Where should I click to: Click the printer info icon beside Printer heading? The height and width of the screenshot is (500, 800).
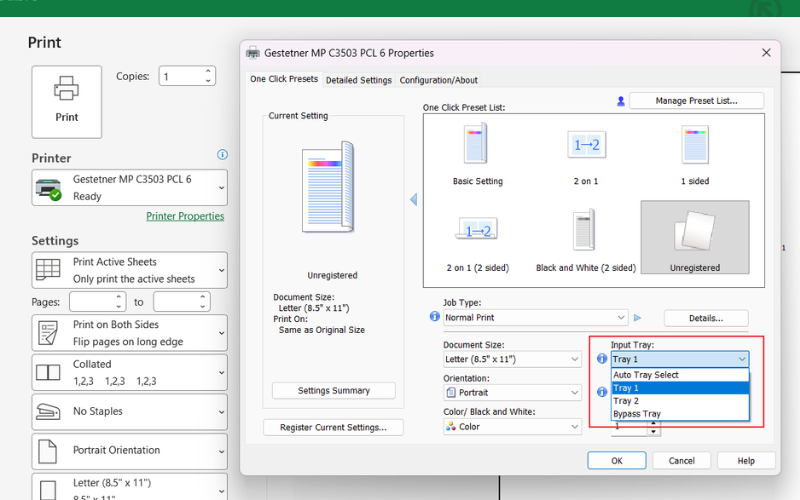[x=222, y=155]
